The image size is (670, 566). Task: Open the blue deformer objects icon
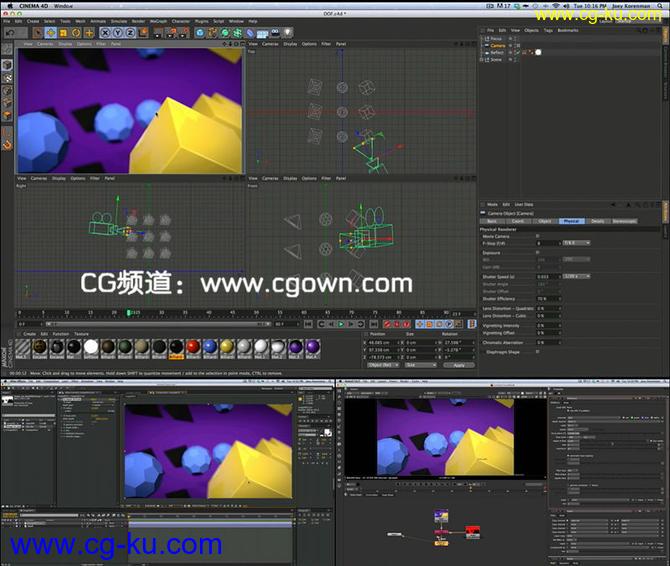(250, 33)
